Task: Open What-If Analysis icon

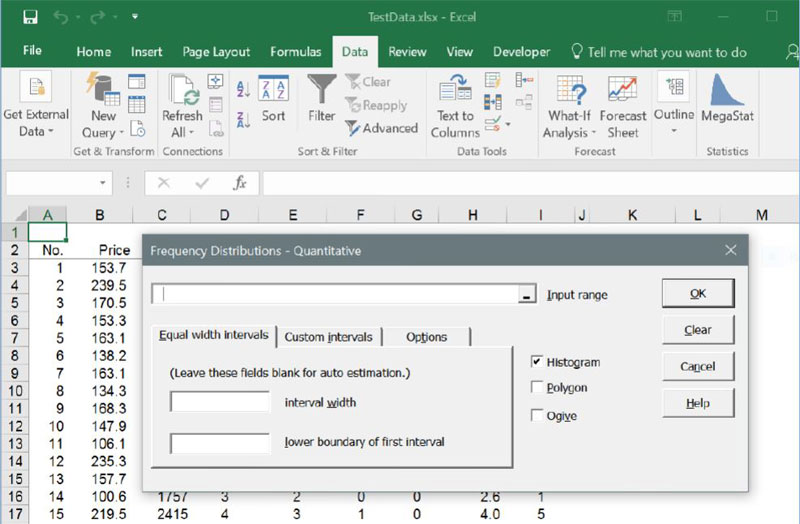Action: pos(570,89)
